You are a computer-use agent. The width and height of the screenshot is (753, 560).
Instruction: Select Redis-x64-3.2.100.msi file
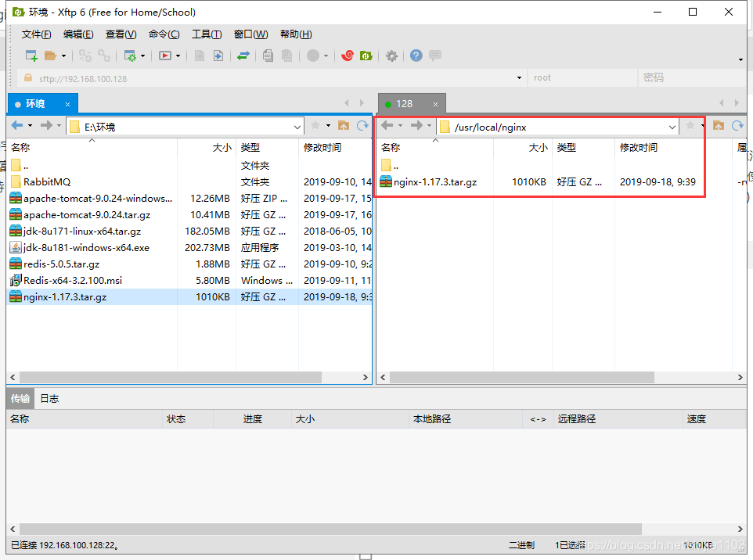coord(73,280)
